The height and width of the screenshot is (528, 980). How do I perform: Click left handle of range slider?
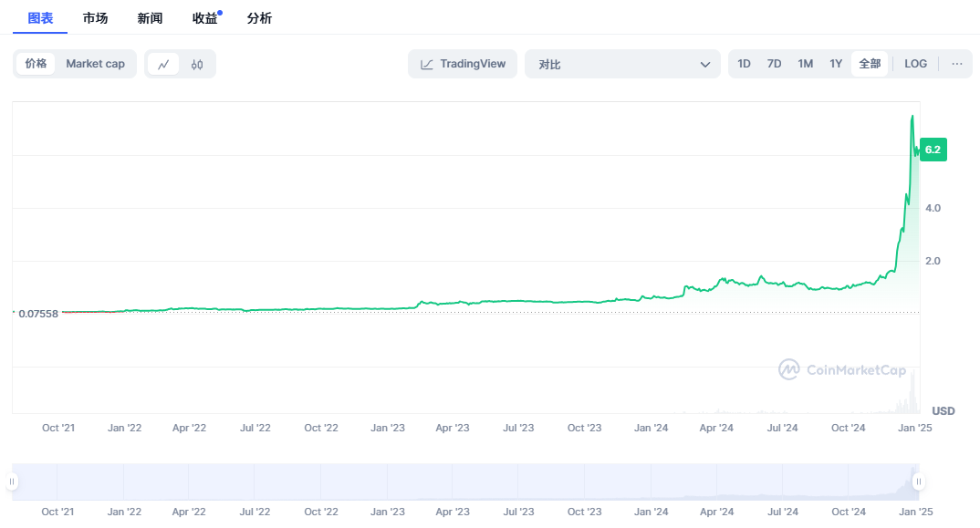click(x=13, y=481)
